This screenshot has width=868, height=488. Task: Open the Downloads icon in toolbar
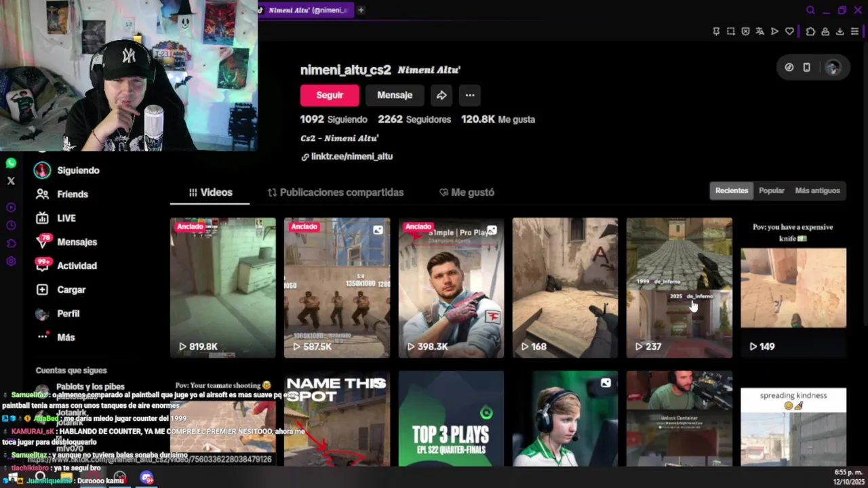tap(840, 31)
